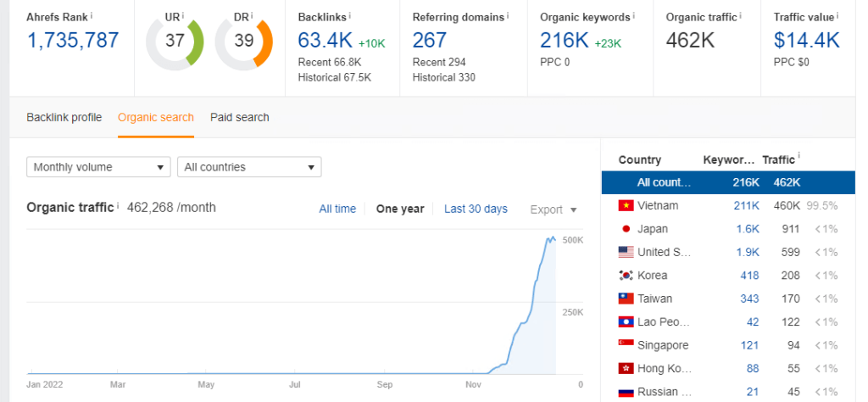Click the Singapore flag icon
Image resolution: width=868 pixels, height=402 pixels.
[x=626, y=343]
